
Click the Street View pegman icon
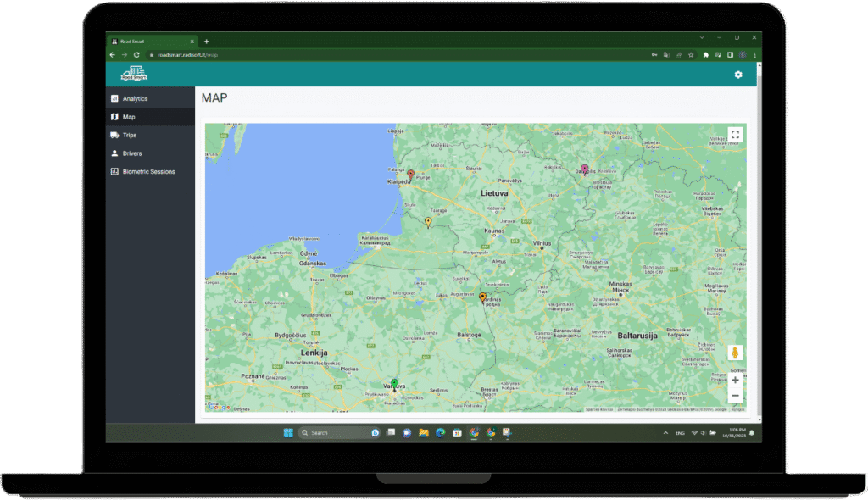(735, 353)
